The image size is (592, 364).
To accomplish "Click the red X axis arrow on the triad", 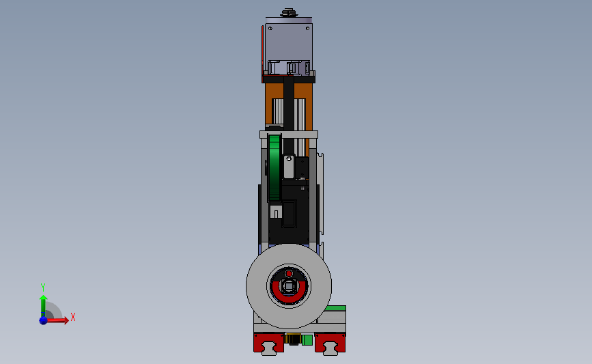I will [x=57, y=320].
